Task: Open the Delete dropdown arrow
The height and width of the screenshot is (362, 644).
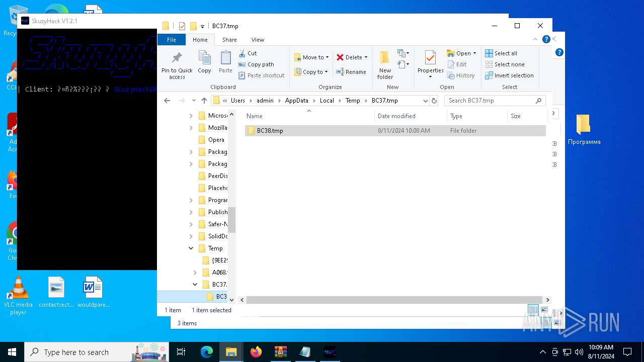Action: click(366, 57)
